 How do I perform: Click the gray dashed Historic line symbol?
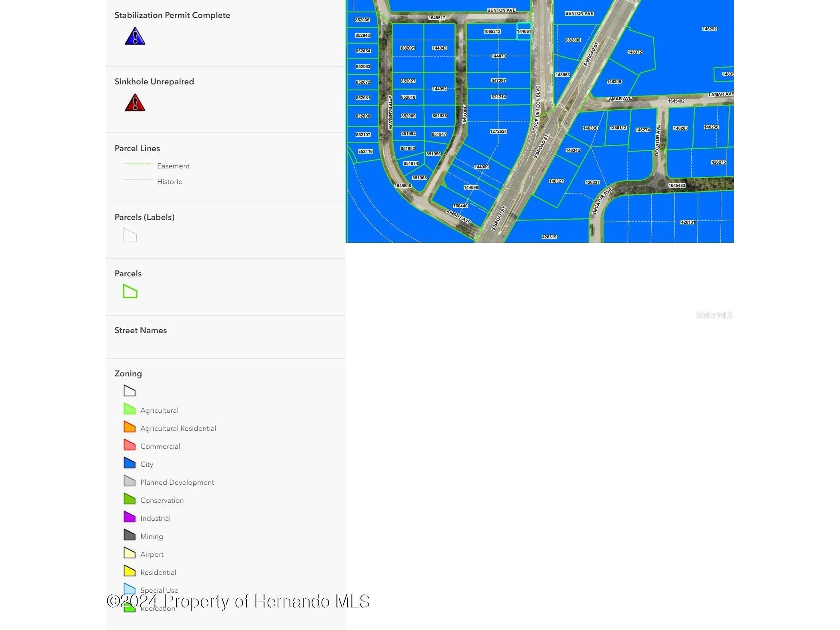click(x=138, y=180)
